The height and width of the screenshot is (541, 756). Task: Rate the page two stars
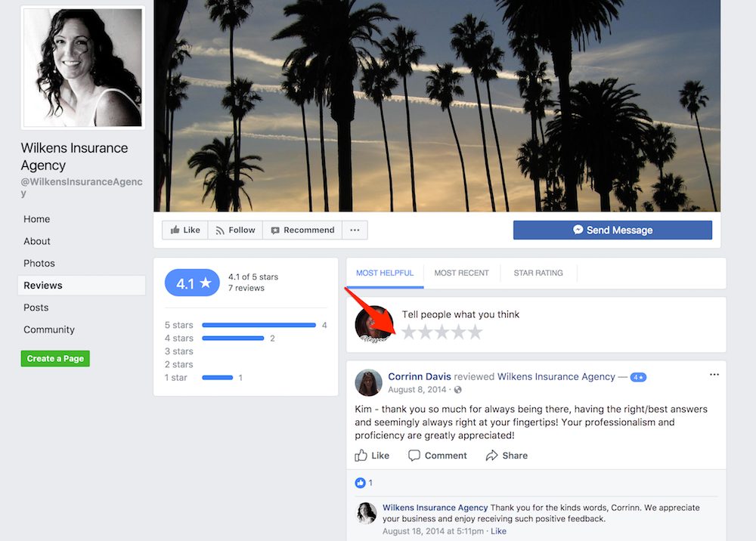[x=425, y=332]
